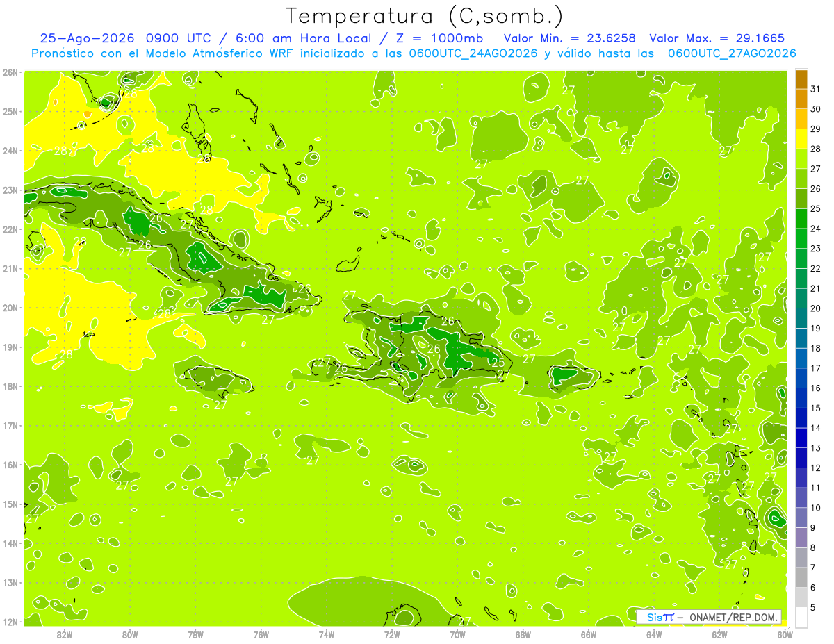Click the '64W' longitude axis label
This screenshot has height=644, width=834.
[654, 634]
